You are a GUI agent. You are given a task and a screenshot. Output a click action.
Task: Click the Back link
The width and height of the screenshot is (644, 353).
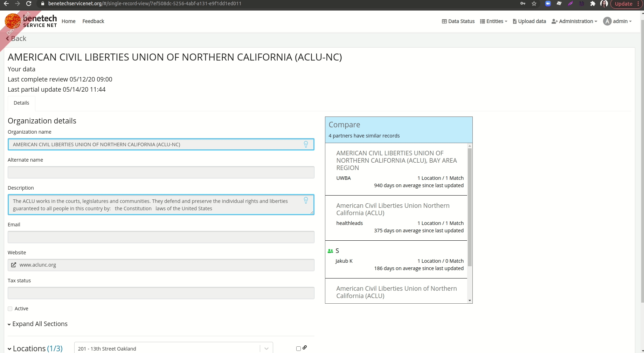tap(16, 38)
